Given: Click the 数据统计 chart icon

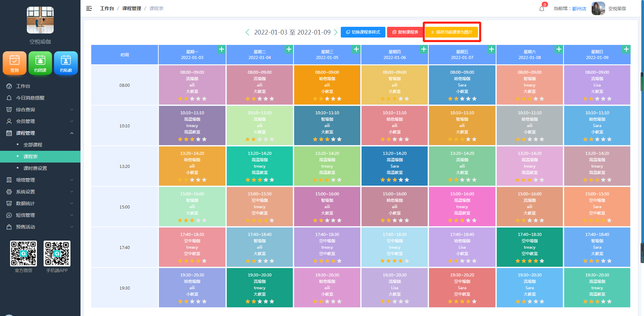Looking at the screenshot, I should tap(9, 203).
